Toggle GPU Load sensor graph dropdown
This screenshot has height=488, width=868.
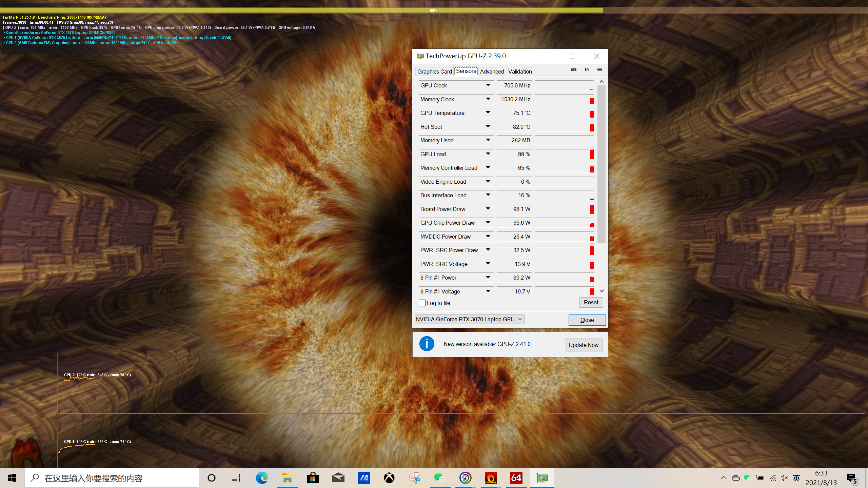point(488,154)
